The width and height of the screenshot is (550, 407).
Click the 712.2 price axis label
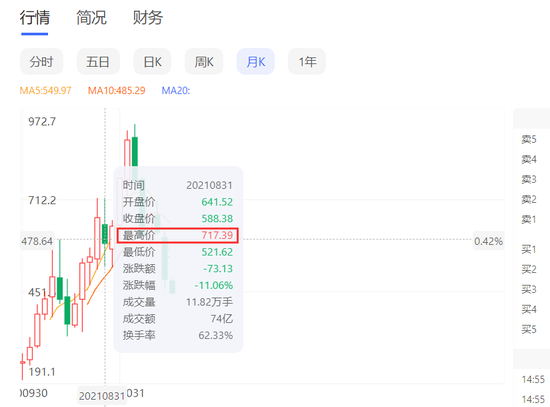tap(42, 200)
